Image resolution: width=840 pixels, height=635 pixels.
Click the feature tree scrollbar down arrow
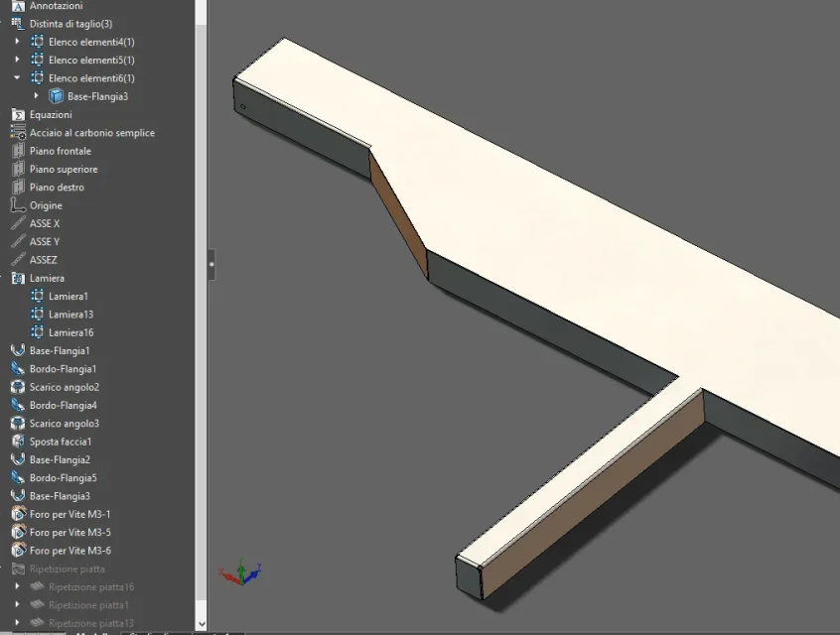pos(202,624)
